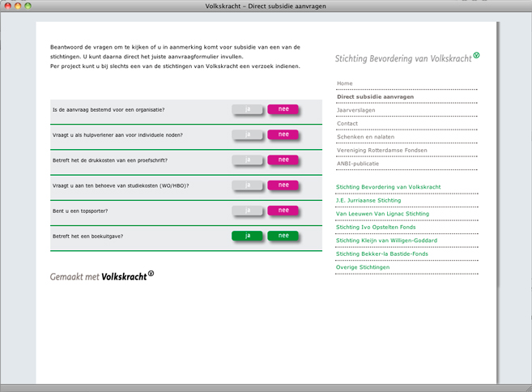Answer 'ja' for topsporter question
The image size is (532, 392).
(x=247, y=211)
